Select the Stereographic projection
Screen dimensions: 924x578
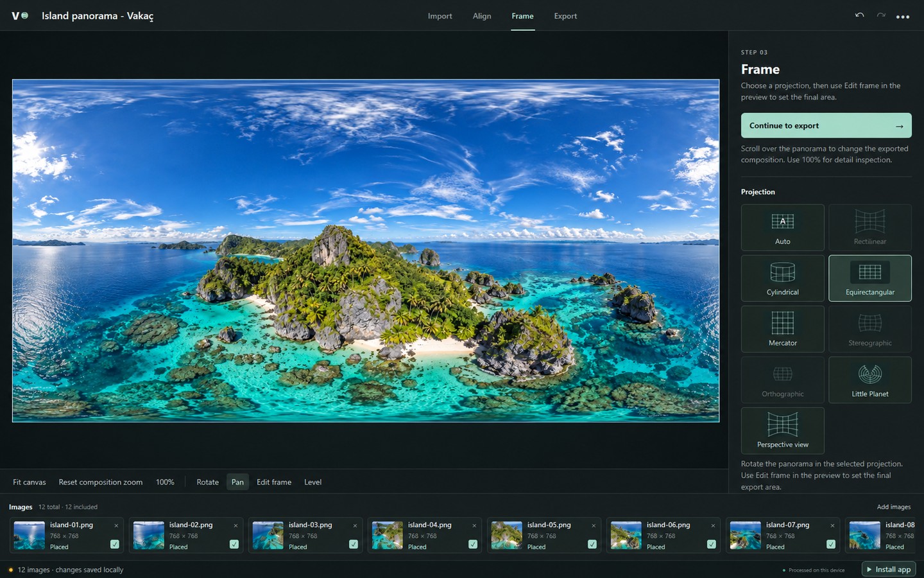coord(869,329)
